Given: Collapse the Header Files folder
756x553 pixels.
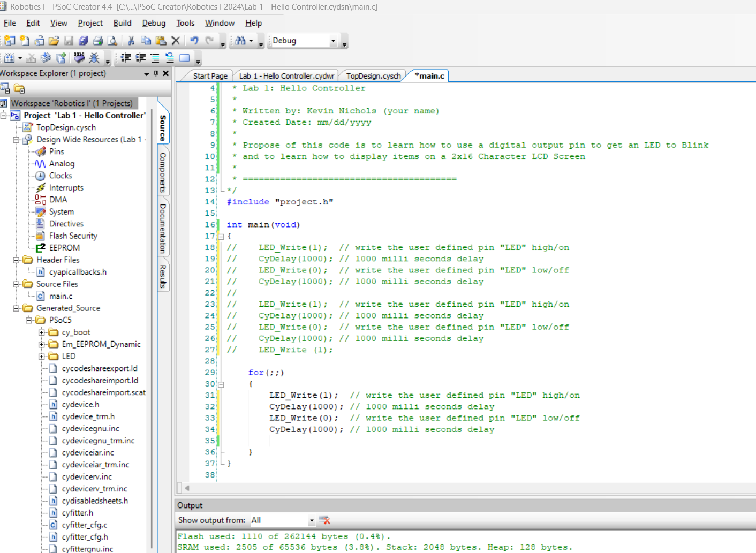Looking at the screenshot, I should (x=16, y=260).
